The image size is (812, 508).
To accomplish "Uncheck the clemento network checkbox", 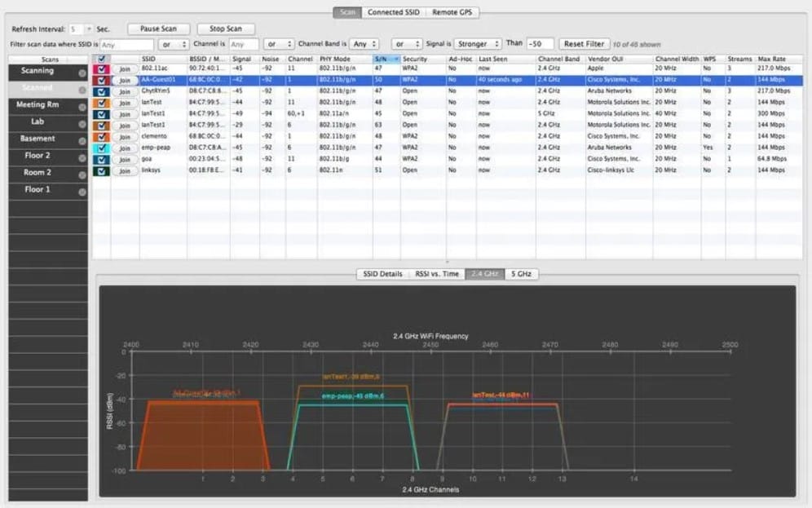I will pos(101,137).
